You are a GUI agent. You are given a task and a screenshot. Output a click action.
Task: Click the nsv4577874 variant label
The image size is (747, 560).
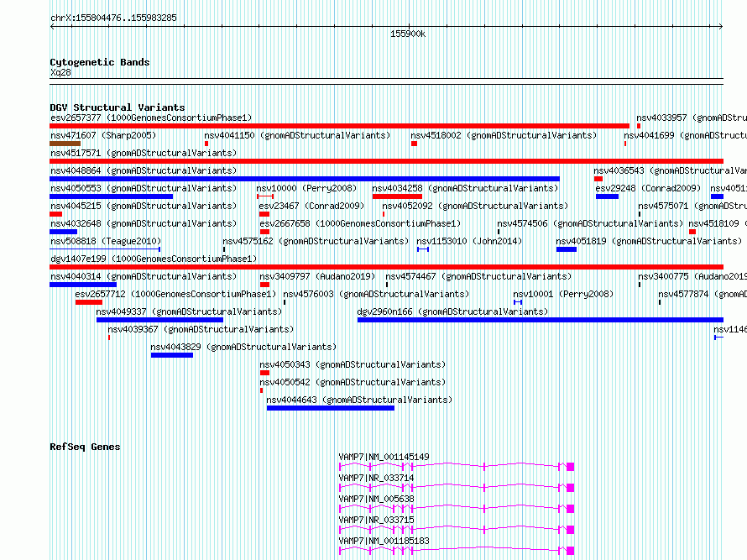pyautogui.click(x=703, y=294)
